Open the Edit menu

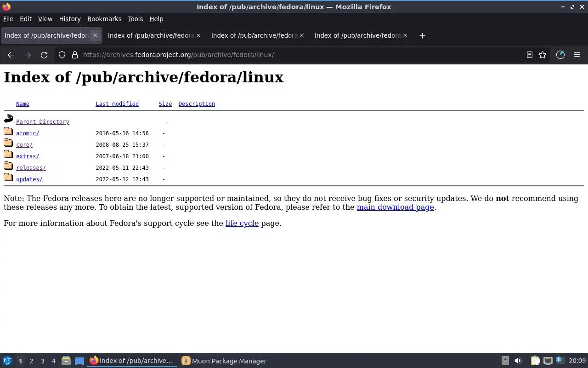point(26,19)
